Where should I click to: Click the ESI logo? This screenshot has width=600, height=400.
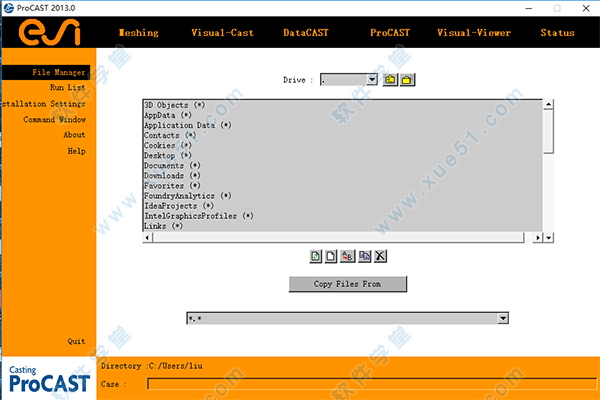point(49,33)
